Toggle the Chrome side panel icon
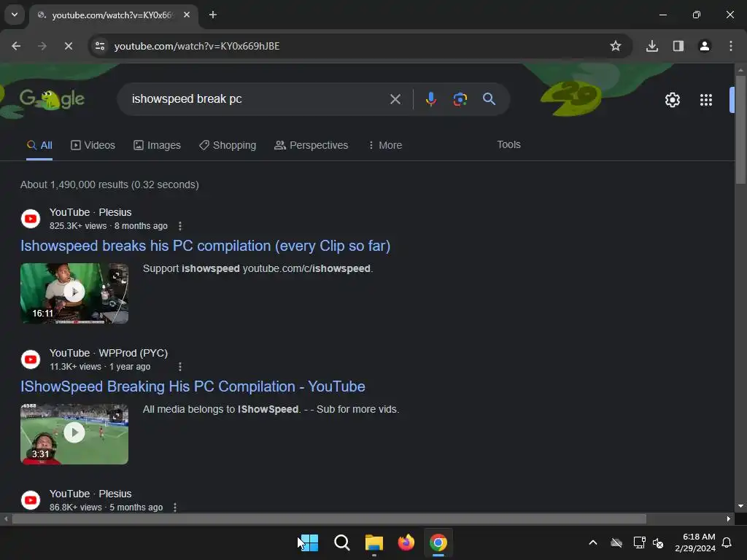The width and height of the screenshot is (747, 560). coord(678,46)
